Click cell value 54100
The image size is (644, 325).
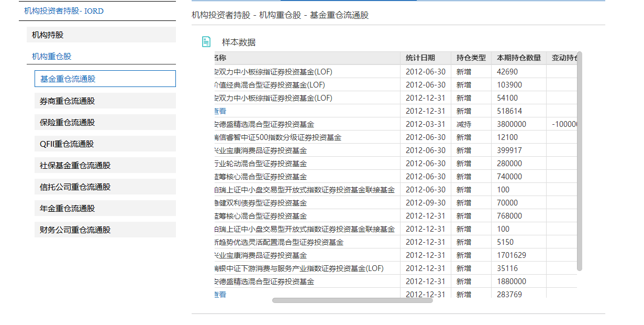(x=507, y=98)
